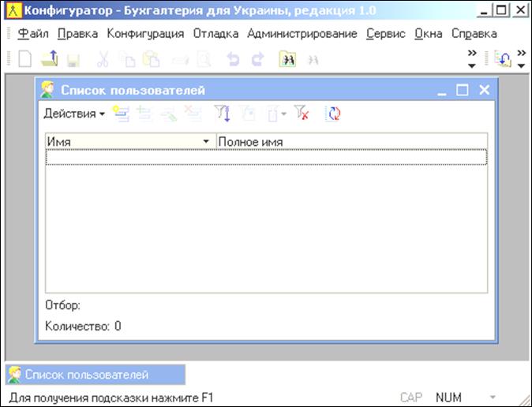Activate Список пользователей tab in window bar
The height and width of the screenshot is (407, 532).
[96, 375]
